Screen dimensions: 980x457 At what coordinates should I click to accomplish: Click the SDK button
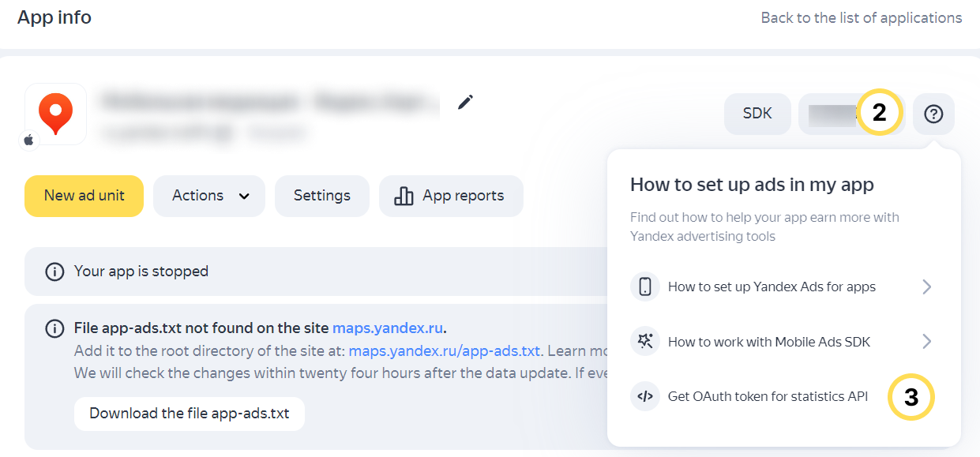tap(757, 114)
